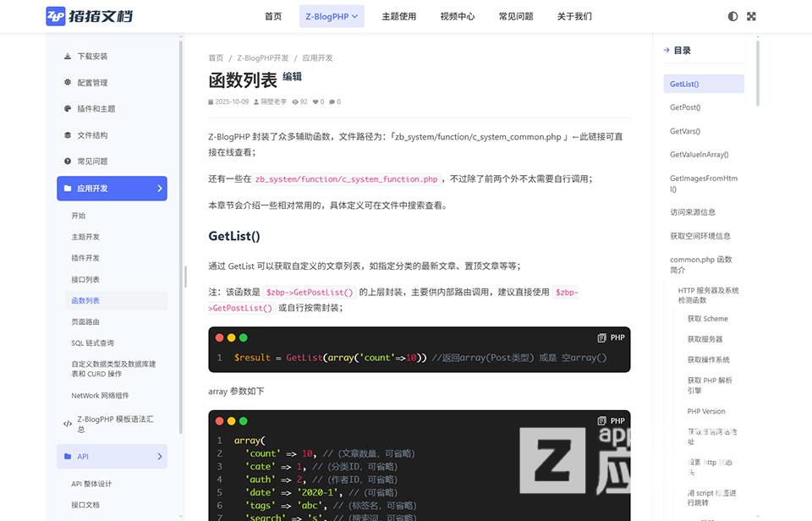The width and height of the screenshot is (812, 521).
Task: Select the download icon beside 下载安装
Action: [x=68, y=57]
